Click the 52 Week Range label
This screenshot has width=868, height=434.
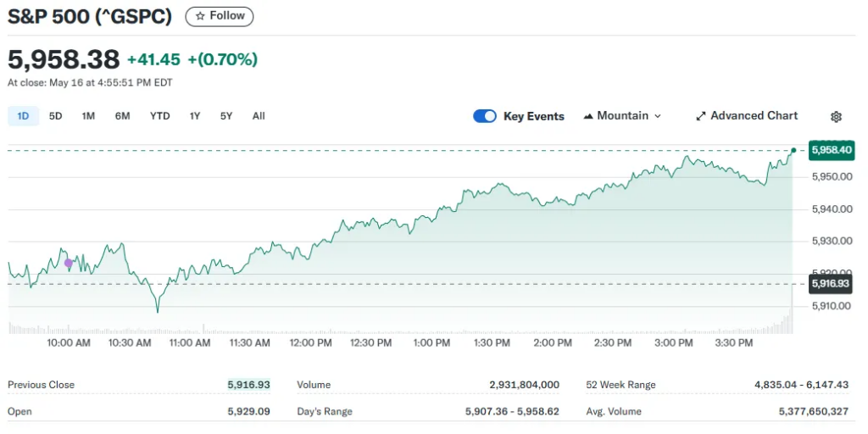(620, 385)
